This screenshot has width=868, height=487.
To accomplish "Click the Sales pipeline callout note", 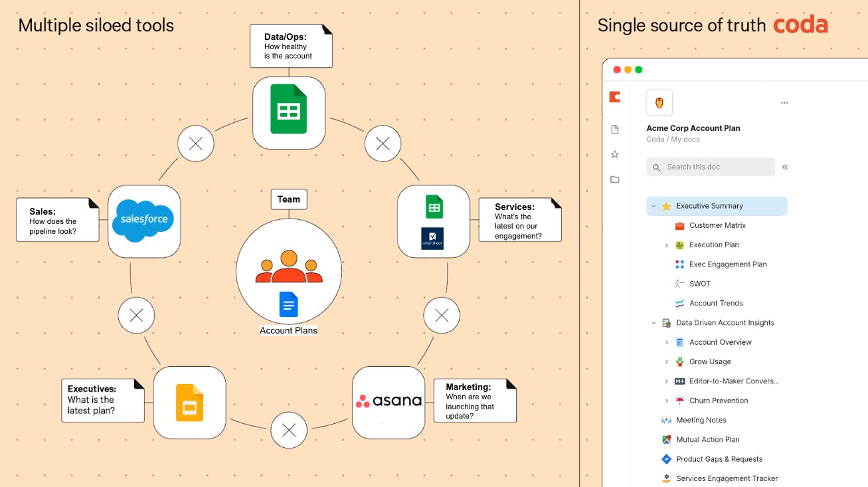I will pos(57,220).
